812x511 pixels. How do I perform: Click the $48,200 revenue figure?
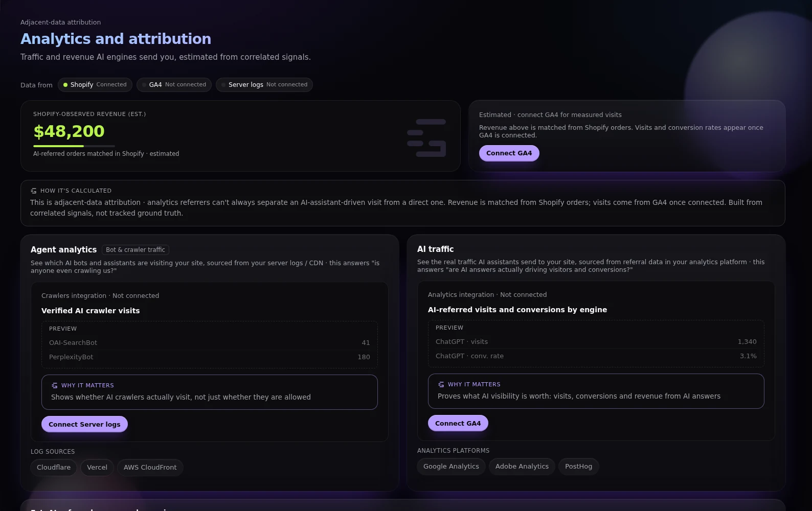(x=69, y=131)
